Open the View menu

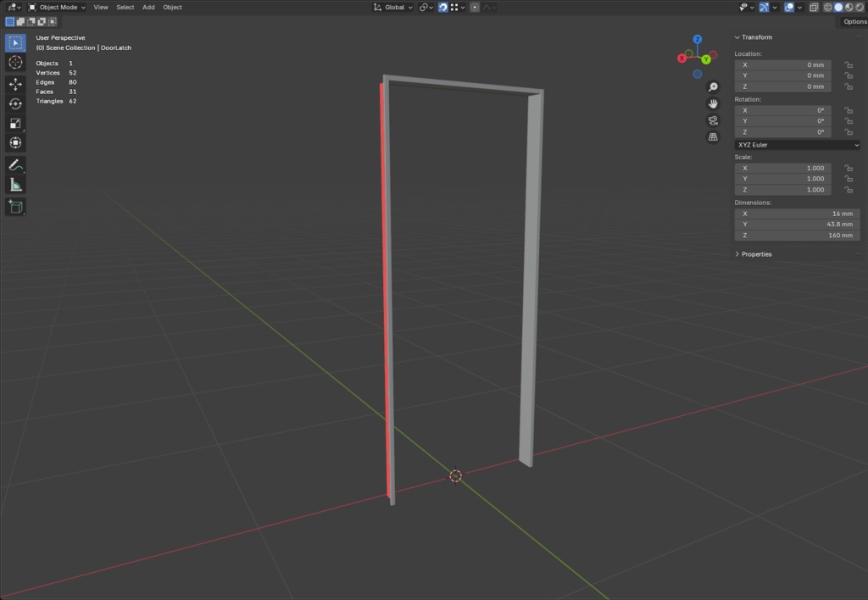tap(101, 7)
